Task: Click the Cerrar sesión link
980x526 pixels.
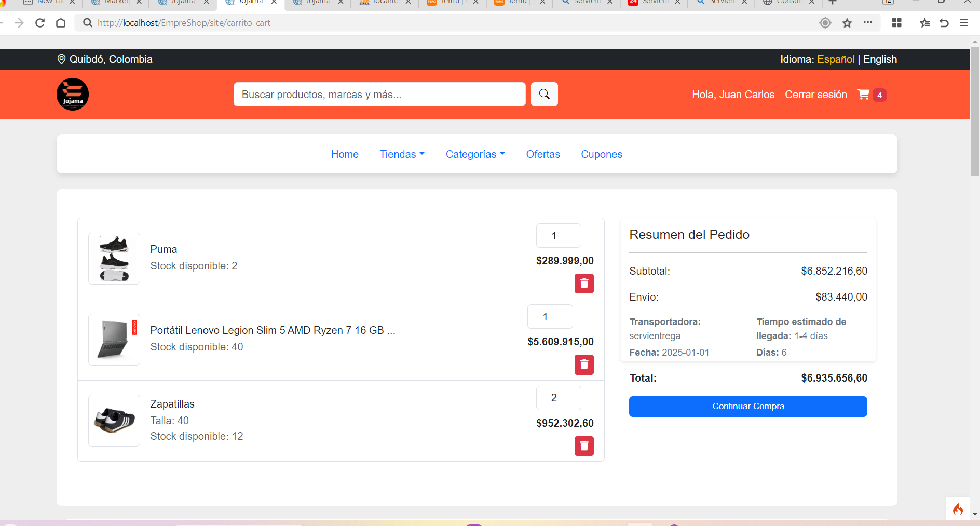Action: point(815,95)
